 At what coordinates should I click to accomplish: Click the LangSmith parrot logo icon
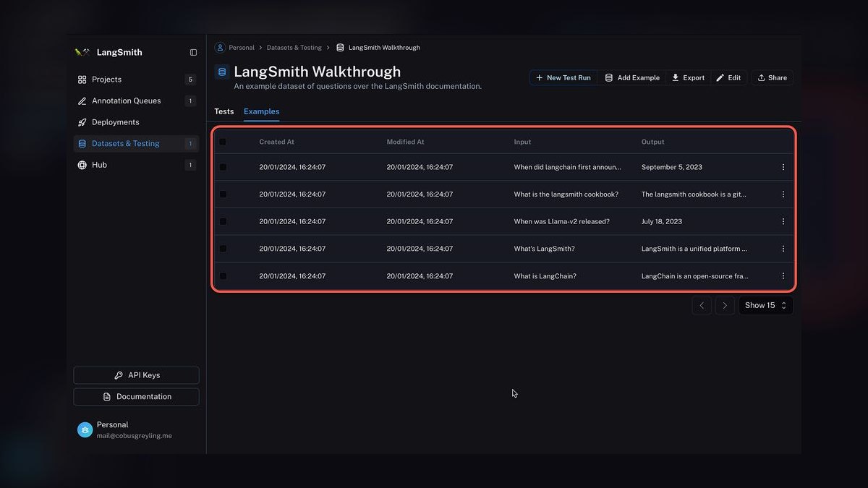tap(82, 52)
